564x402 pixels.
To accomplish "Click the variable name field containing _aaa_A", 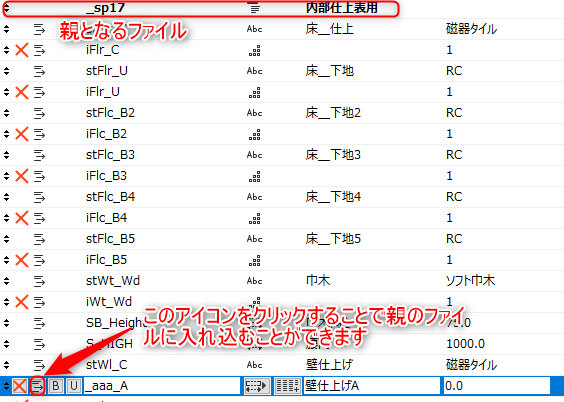I will [x=162, y=386].
